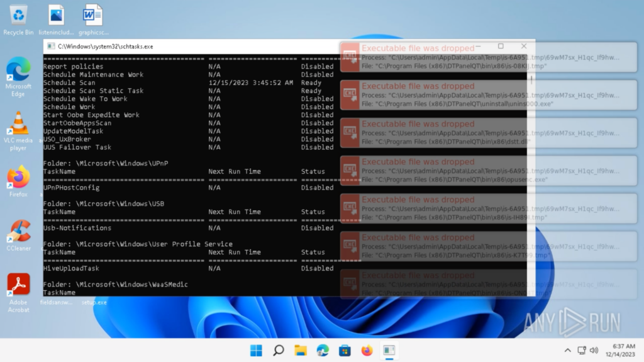Screen dimensions: 644x362
Task: Open the listeninclud image file icon
Action: 56,18
